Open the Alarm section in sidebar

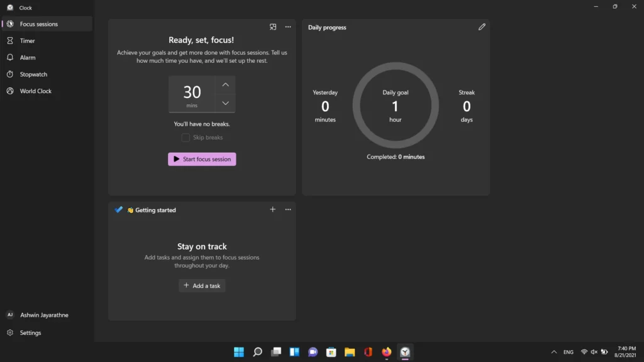pyautogui.click(x=28, y=58)
